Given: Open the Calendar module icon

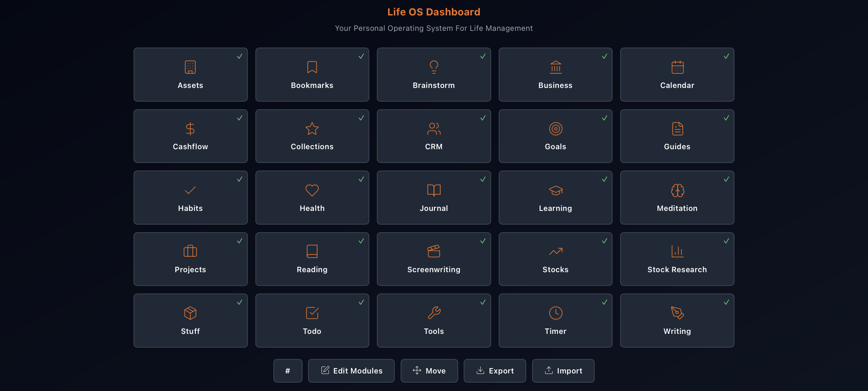Looking at the screenshot, I should pyautogui.click(x=677, y=67).
